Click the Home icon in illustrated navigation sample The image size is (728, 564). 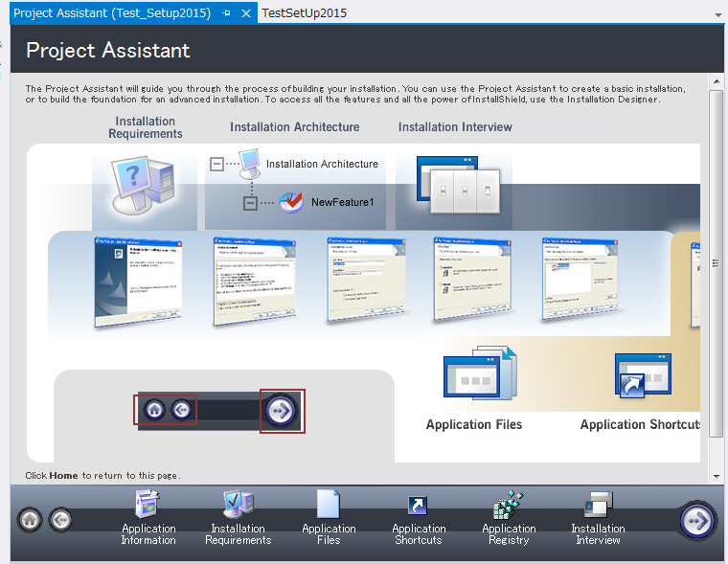click(154, 410)
